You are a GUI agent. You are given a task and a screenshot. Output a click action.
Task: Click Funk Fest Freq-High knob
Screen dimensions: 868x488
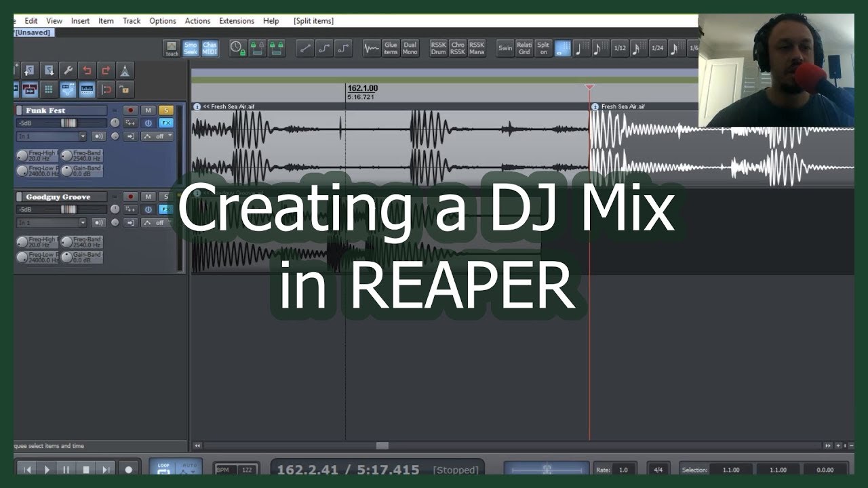point(22,156)
